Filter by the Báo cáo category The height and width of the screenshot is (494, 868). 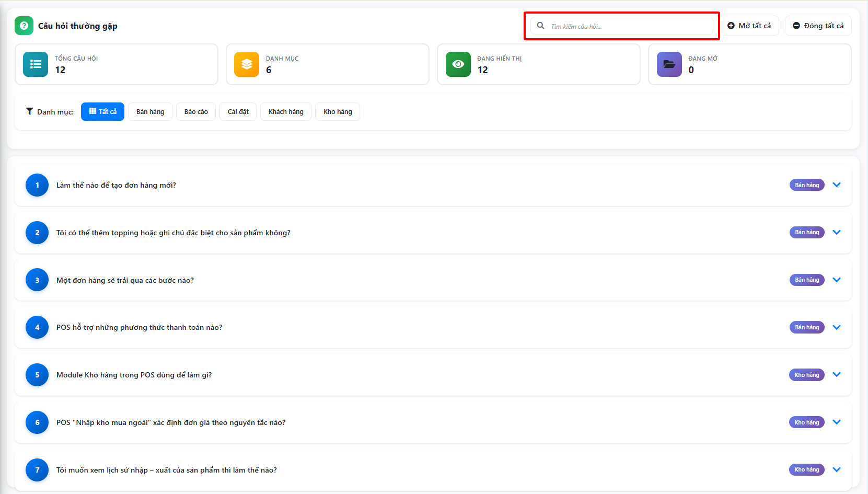point(196,111)
